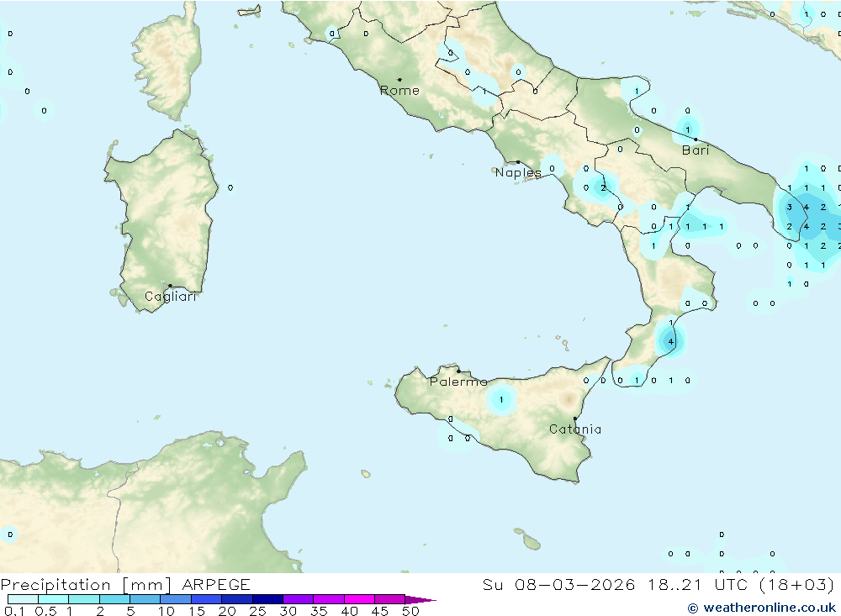Click the Catania city label
This screenshot has width=841, height=616.
tap(575, 429)
